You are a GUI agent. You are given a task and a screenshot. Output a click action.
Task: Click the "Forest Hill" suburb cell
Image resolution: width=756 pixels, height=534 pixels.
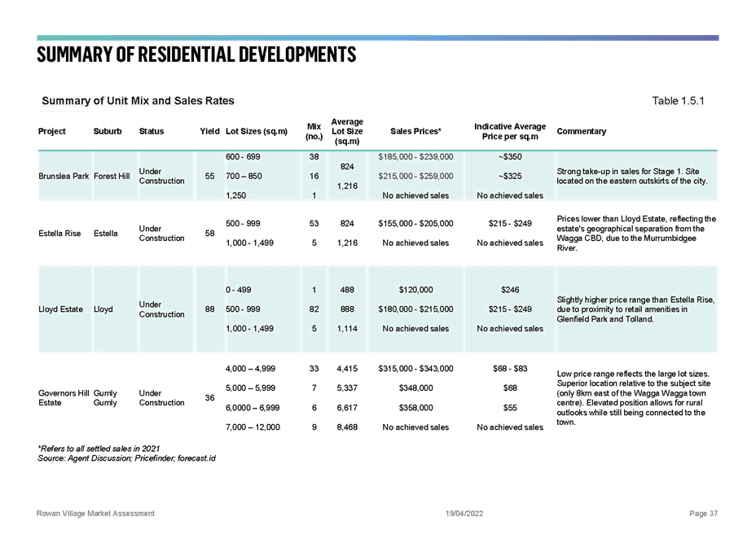pyautogui.click(x=112, y=177)
